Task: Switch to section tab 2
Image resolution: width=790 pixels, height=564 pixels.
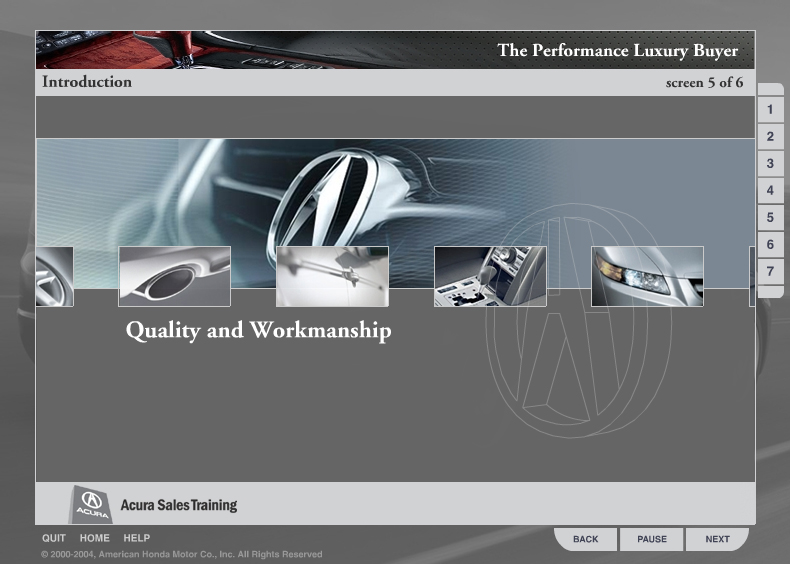Action: coord(770,137)
